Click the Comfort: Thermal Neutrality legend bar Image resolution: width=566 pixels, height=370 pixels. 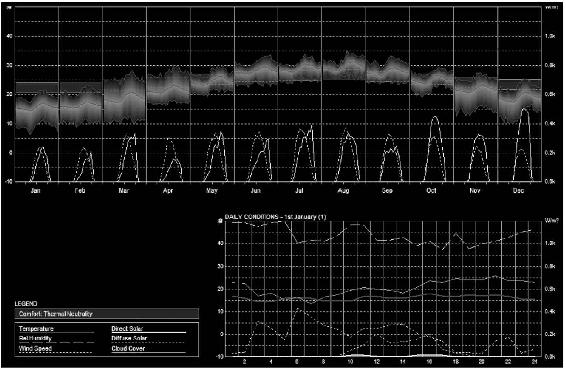coord(107,314)
